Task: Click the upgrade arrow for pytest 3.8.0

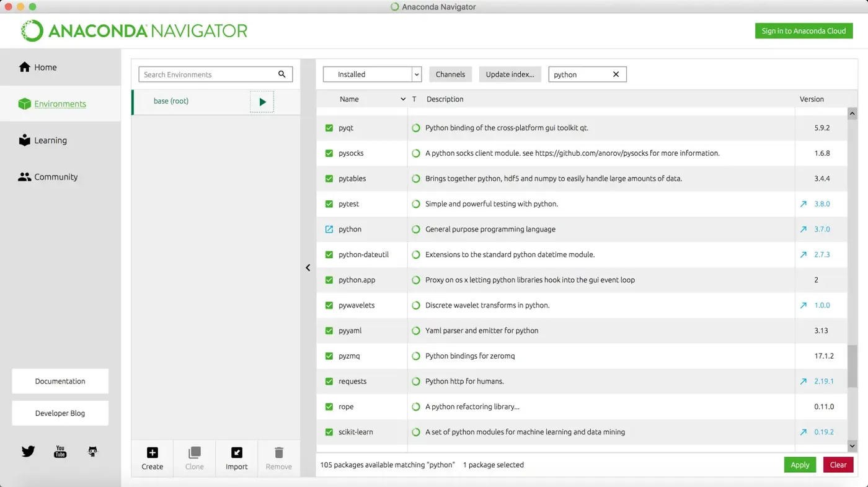Action: point(804,203)
